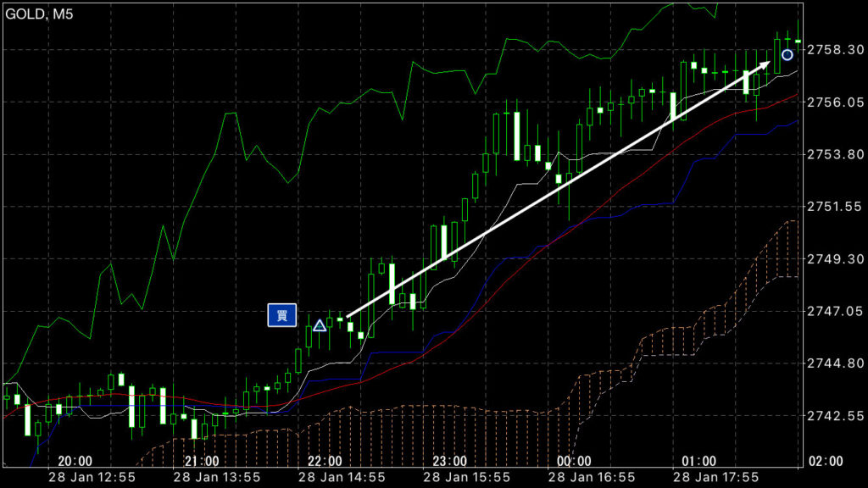Click the 2749.30 price axis label
The height and width of the screenshot is (488, 868).
836,259
